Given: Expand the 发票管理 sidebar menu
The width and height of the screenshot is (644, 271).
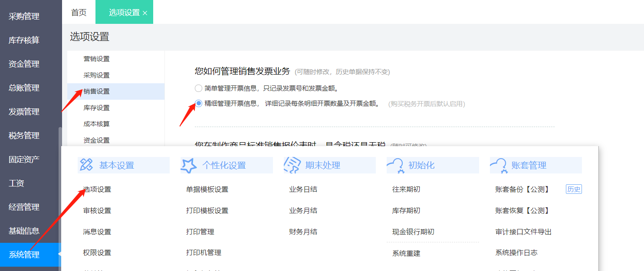Looking at the screenshot, I should 24,112.
